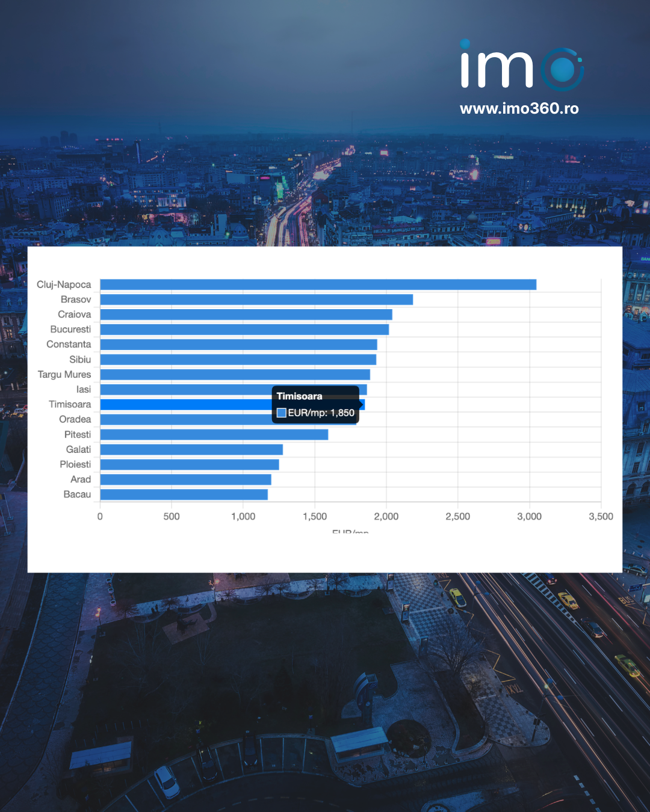This screenshot has width=650, height=812.
Task: Click the Bacau bar
Action: coord(184,494)
